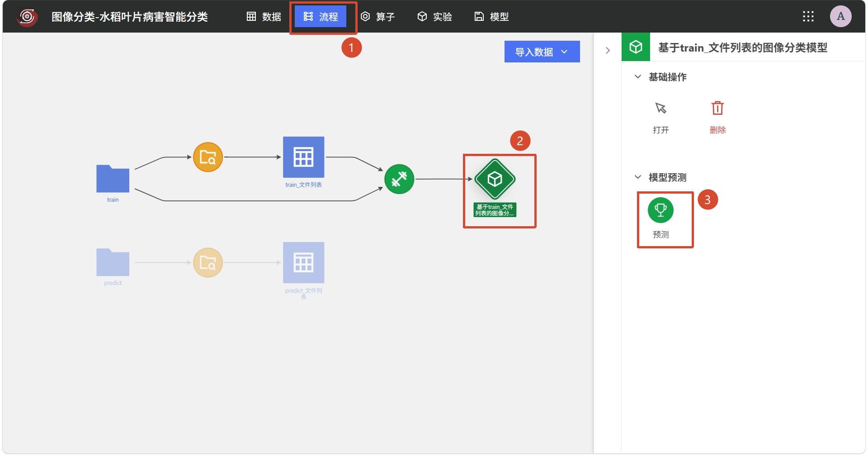Select the green image classification model node
The height and width of the screenshot is (456, 868).
click(x=495, y=179)
